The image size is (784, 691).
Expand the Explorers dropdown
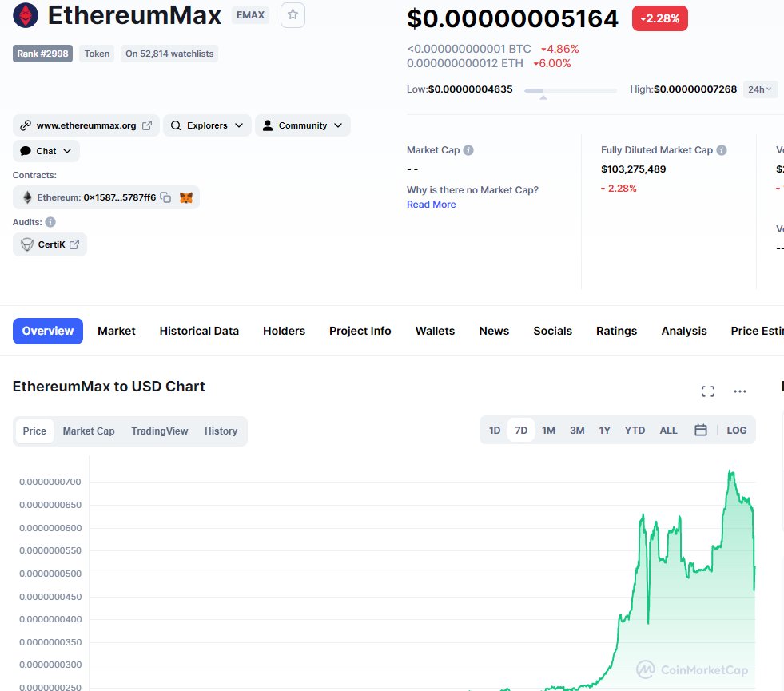[207, 125]
